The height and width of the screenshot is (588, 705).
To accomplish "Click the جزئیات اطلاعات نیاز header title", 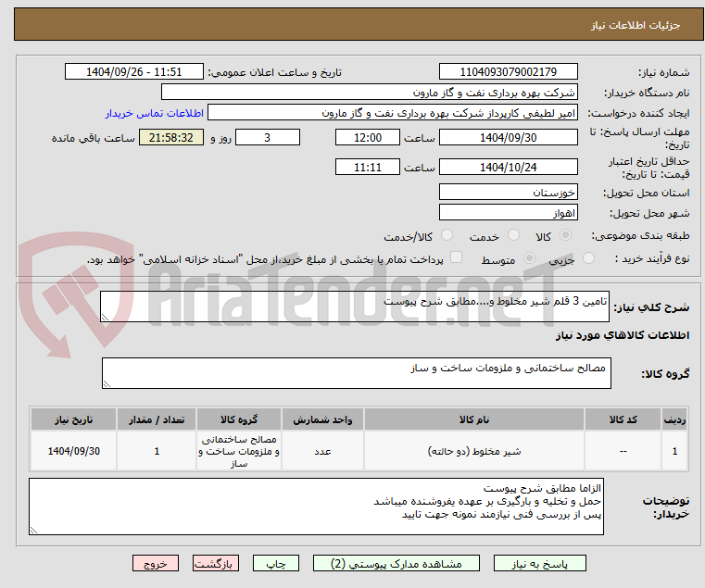I will coord(636,25).
